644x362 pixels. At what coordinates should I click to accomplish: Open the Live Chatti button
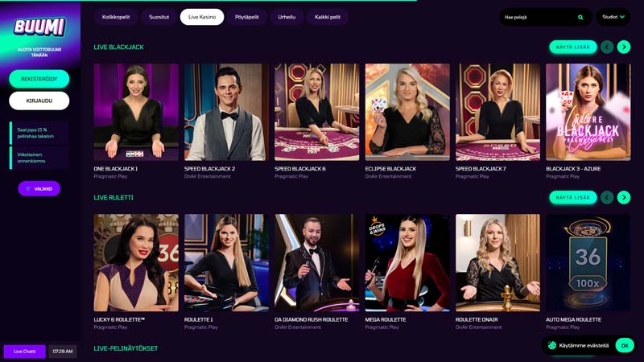[24, 352]
